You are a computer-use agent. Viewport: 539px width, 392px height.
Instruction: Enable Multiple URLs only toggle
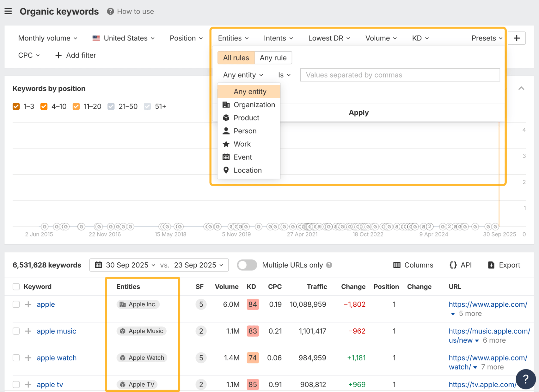[247, 265]
